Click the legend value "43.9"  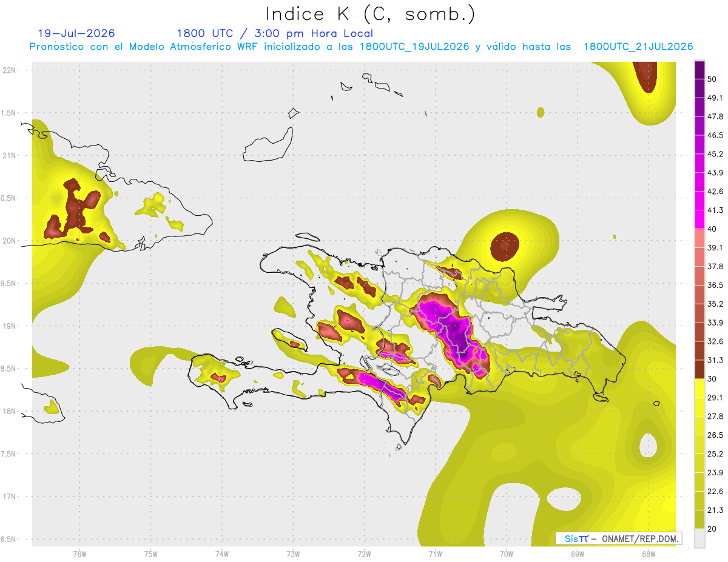pyautogui.click(x=715, y=173)
